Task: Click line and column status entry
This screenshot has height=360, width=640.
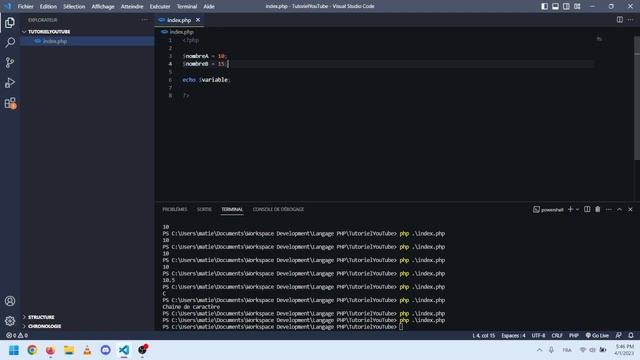Action: (484, 336)
